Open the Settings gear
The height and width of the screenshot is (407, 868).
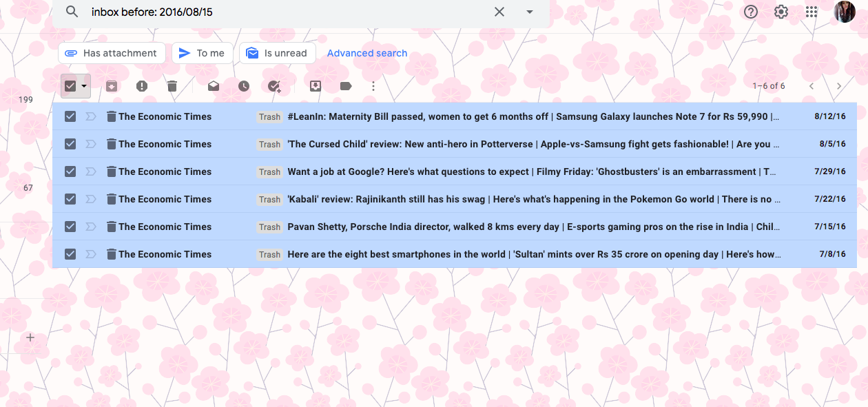click(781, 12)
